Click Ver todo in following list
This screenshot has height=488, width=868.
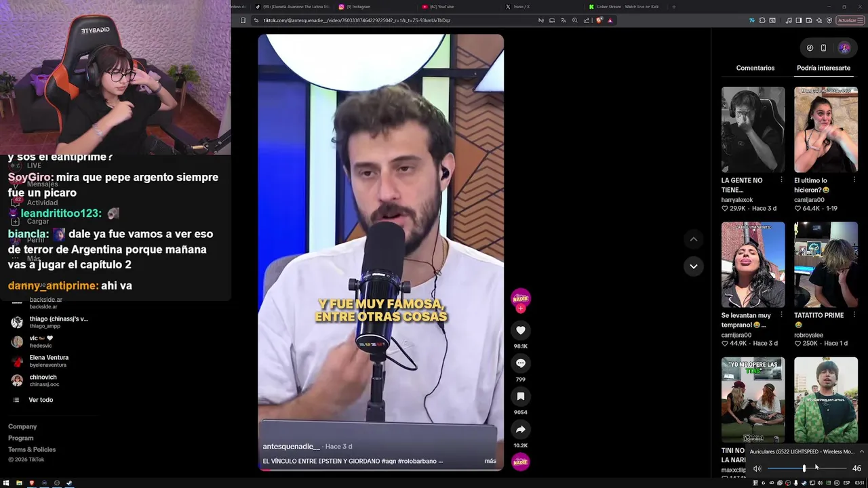click(x=41, y=400)
